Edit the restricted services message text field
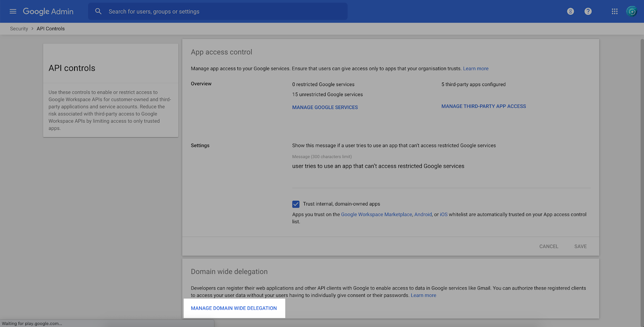 pyautogui.click(x=441, y=166)
